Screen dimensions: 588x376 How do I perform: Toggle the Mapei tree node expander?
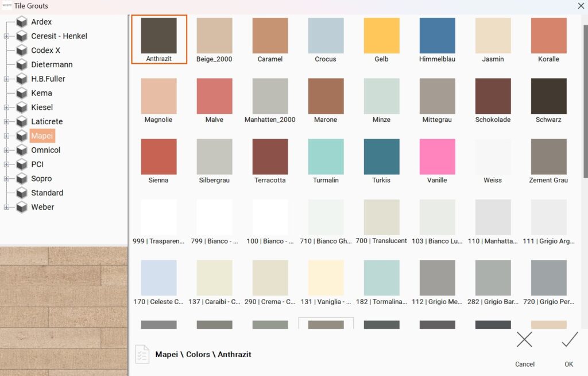click(6, 136)
